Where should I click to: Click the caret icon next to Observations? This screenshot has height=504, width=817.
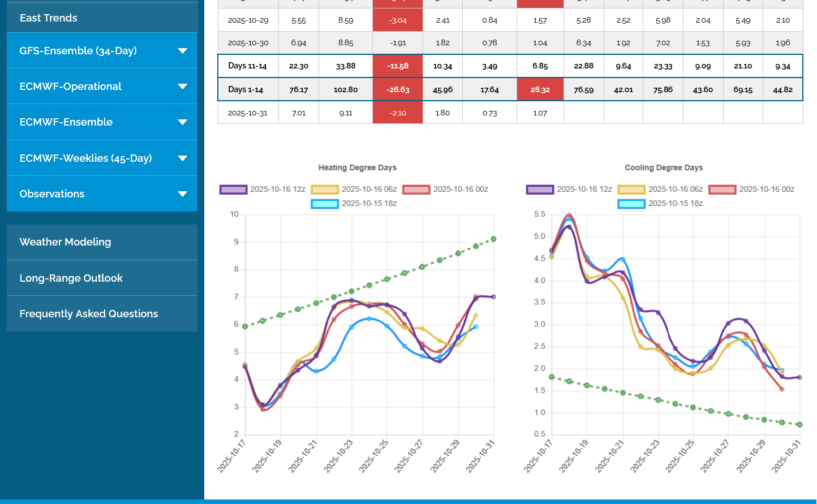[x=182, y=194]
